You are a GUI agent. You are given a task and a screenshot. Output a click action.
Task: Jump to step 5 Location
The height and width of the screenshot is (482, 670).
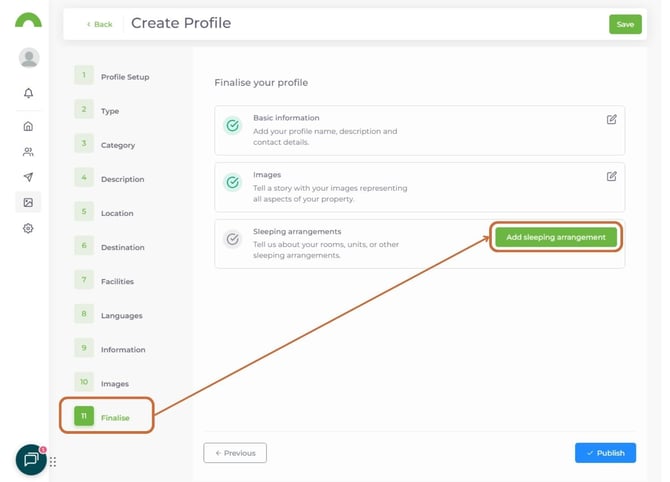pos(116,213)
